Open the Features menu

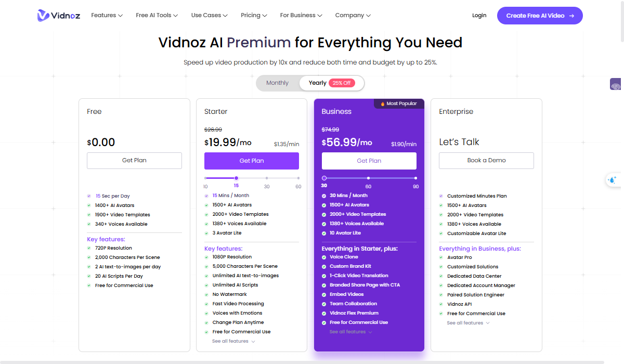pyautogui.click(x=107, y=16)
